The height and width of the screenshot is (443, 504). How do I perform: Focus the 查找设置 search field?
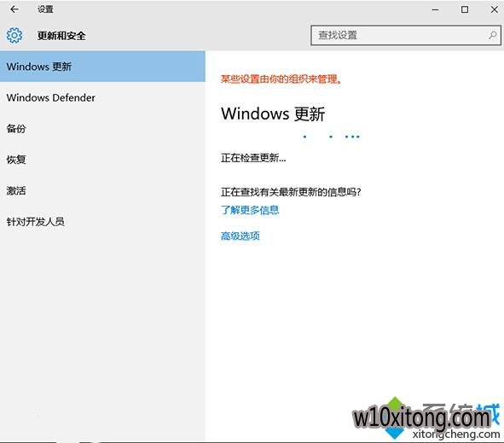point(406,35)
